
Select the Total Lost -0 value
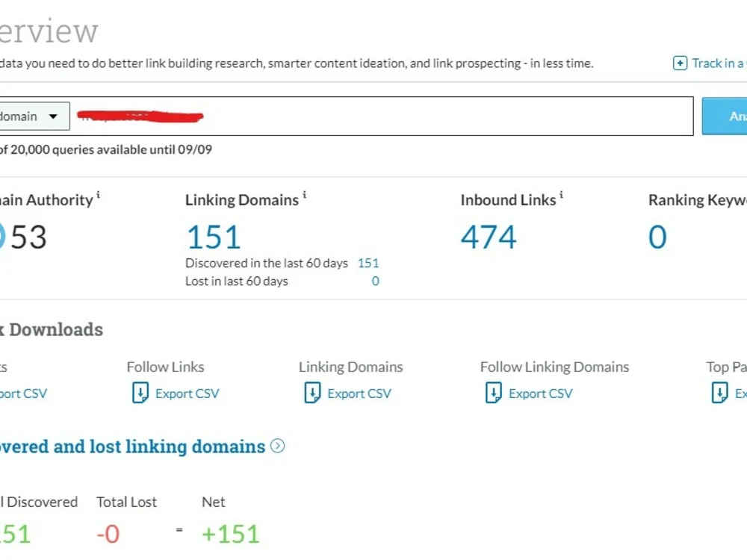[x=108, y=534]
